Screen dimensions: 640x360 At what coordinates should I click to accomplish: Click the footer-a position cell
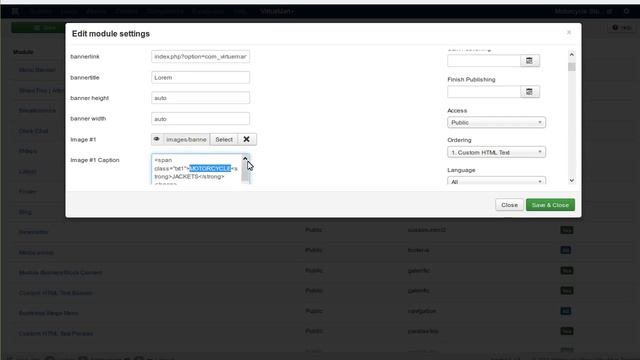click(x=418, y=250)
